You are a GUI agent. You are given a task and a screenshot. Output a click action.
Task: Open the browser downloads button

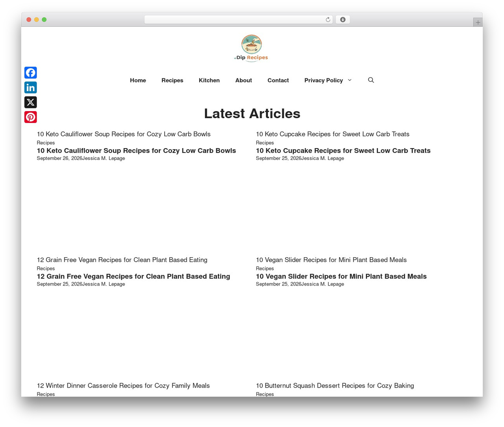coord(343,20)
